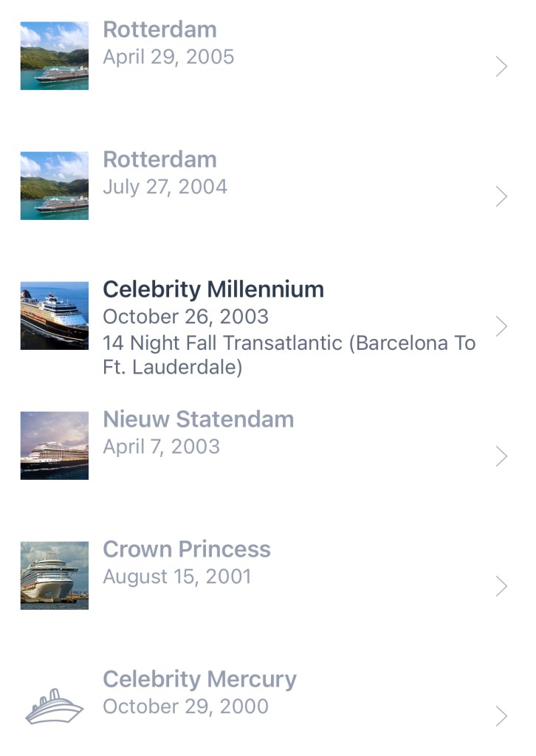Choose the Celebrity Mercury title text
This screenshot has width=536, height=756.
[x=199, y=679]
